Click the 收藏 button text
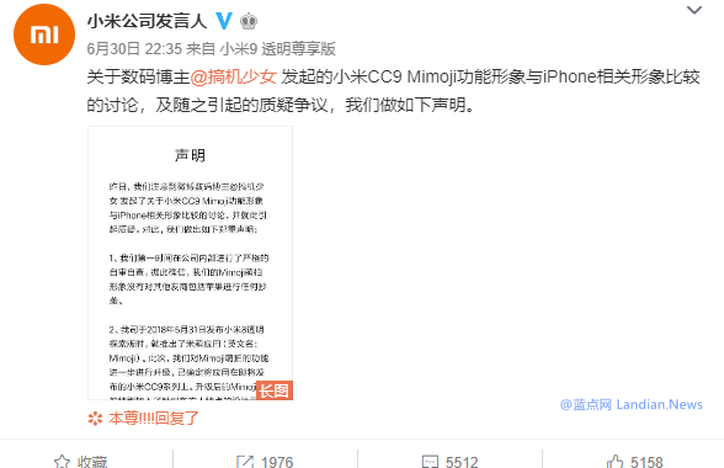The image size is (724, 468). tap(92, 462)
